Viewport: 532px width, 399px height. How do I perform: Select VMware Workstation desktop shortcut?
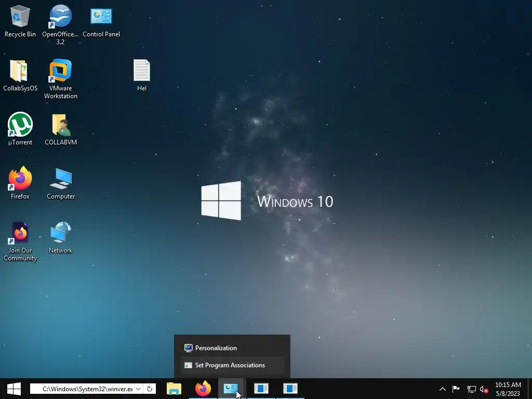tap(60, 79)
